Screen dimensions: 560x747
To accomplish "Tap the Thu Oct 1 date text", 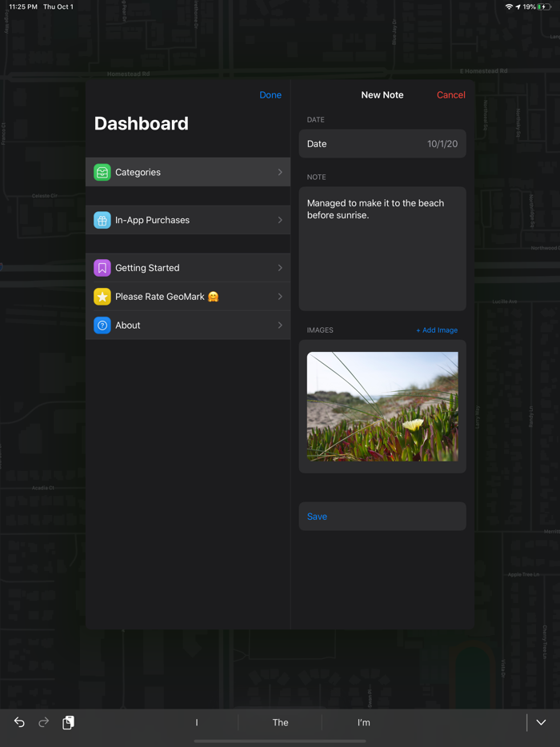I will (x=58, y=6).
